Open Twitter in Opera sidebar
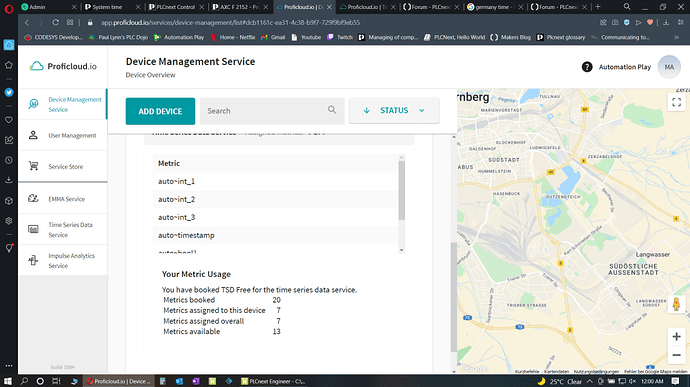This screenshot has width=690, height=387. click(9, 92)
